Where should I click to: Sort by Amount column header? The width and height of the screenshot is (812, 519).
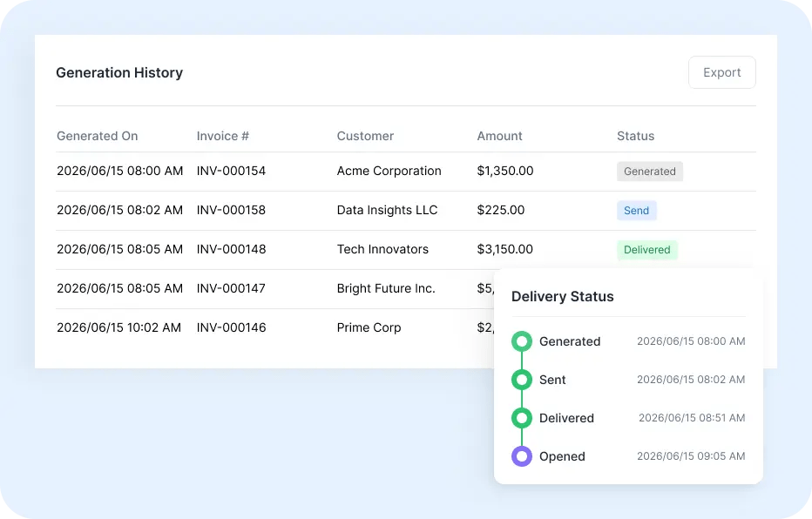pos(499,136)
